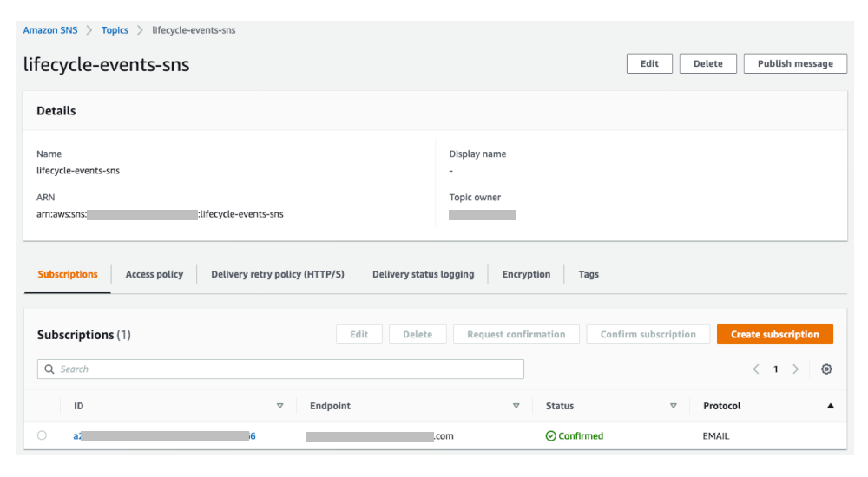Sort by ID column arrow

point(280,406)
